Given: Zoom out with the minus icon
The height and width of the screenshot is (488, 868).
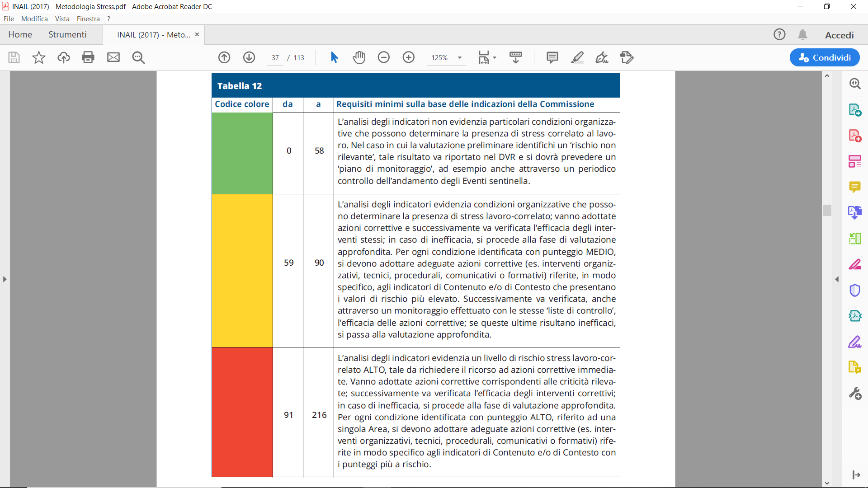Looking at the screenshot, I should 384,57.
